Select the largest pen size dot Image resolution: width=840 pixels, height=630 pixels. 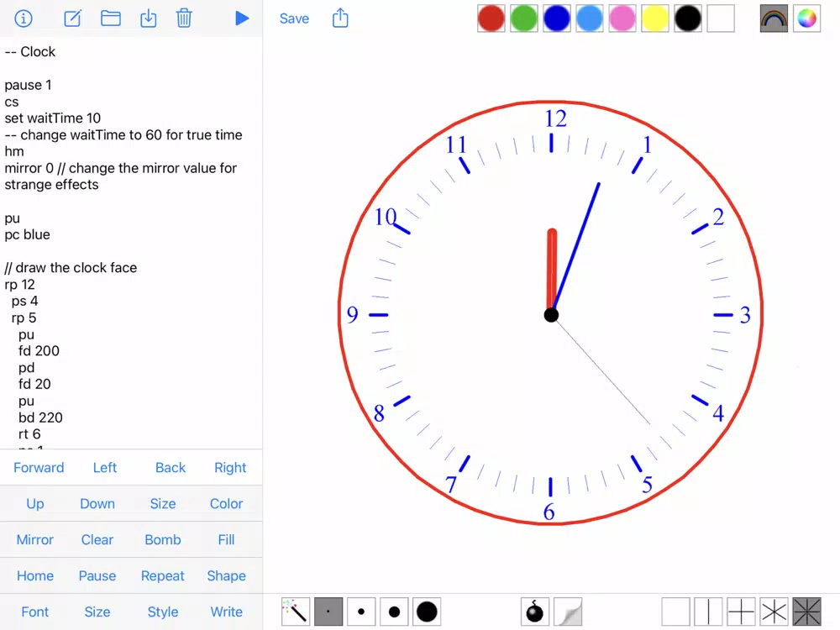pos(427,612)
